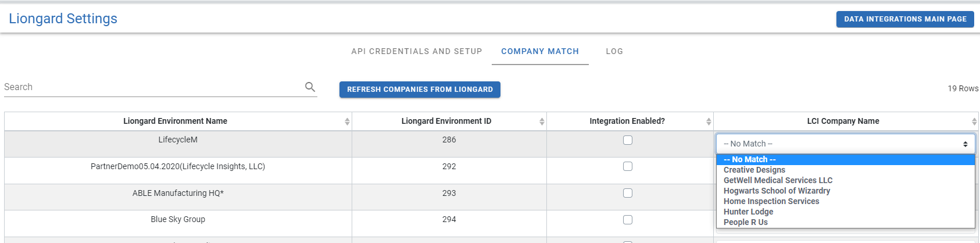Select Blue Sky Group cell
The image size is (980, 243).
click(x=178, y=223)
